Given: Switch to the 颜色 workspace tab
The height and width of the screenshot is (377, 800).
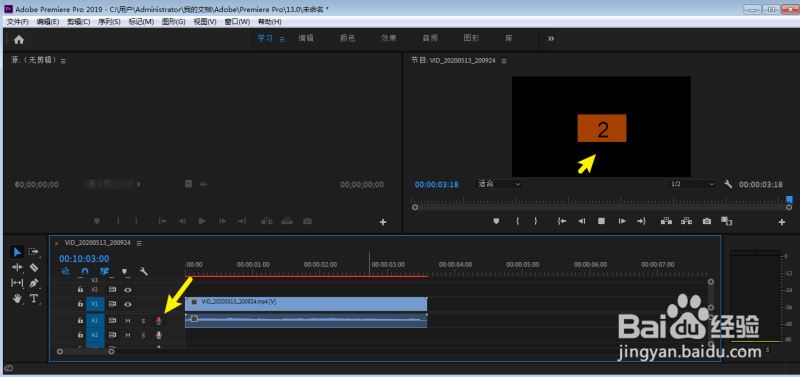Looking at the screenshot, I should [347, 39].
